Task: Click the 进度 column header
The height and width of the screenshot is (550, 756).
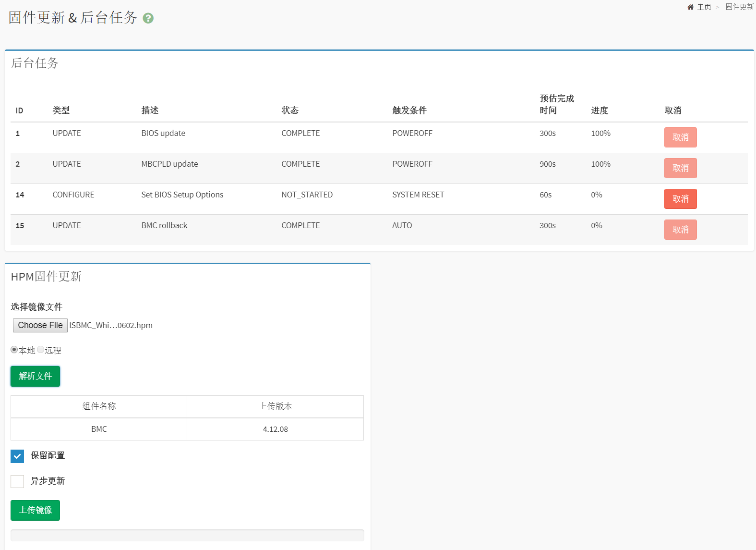Action: pos(600,110)
